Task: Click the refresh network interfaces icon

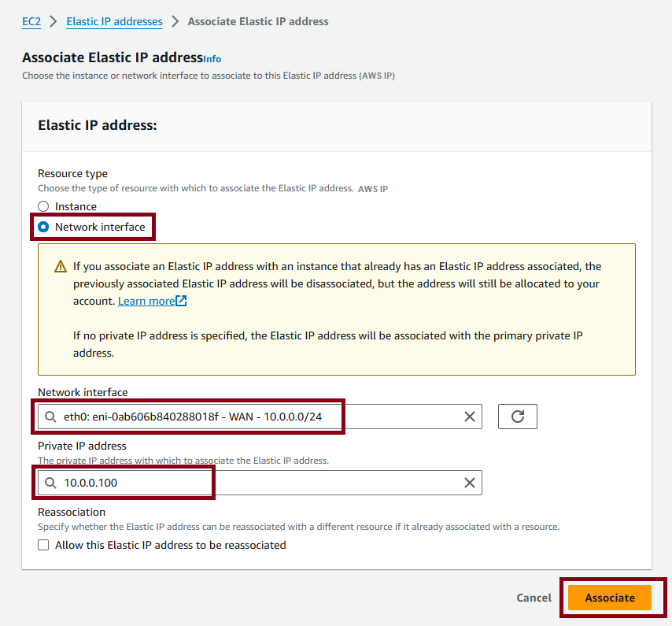Action: point(517,417)
